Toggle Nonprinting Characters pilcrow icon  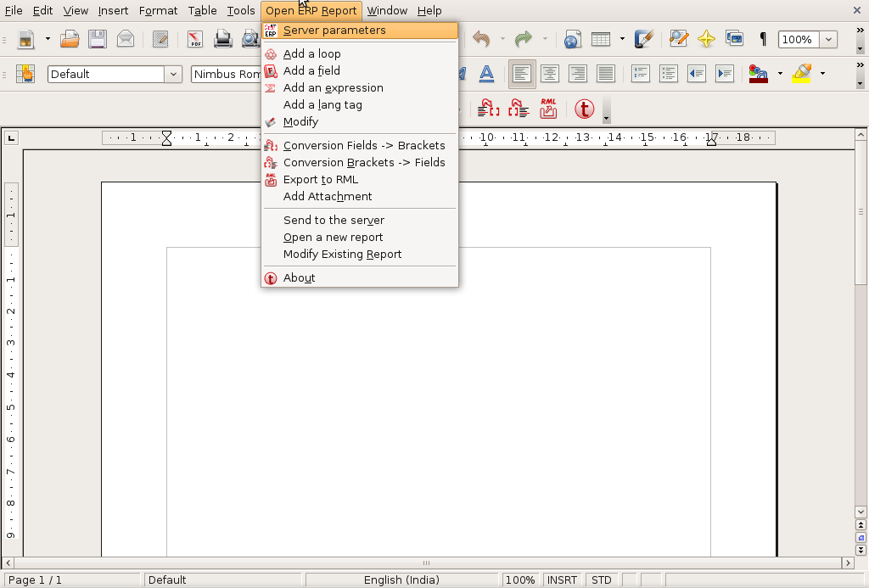(763, 39)
